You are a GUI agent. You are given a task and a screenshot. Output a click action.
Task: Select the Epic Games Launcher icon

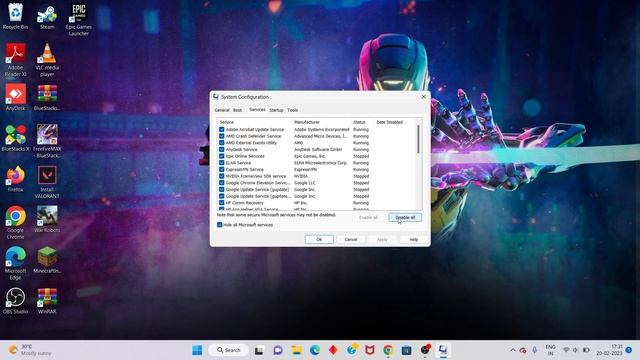click(78, 19)
